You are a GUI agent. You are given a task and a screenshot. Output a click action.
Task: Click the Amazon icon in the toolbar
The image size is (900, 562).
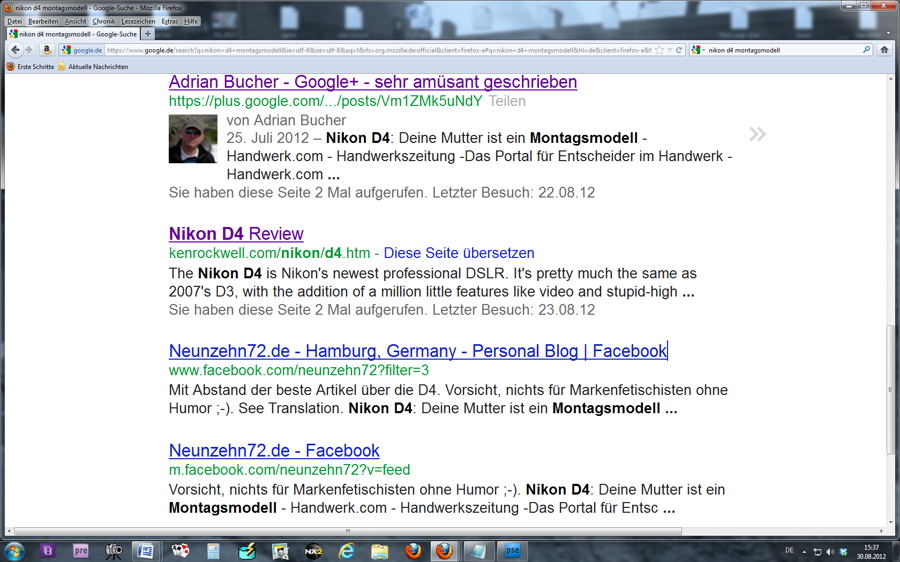pyautogui.click(x=46, y=50)
